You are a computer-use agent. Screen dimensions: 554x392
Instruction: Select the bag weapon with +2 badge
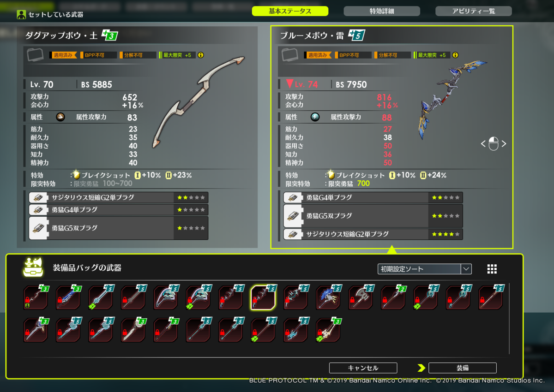[x=393, y=298]
